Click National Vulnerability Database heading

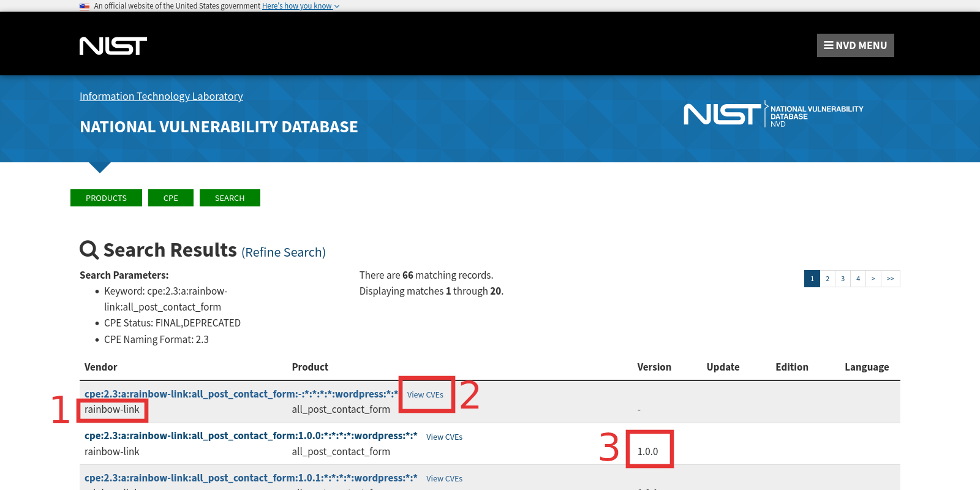(x=219, y=127)
